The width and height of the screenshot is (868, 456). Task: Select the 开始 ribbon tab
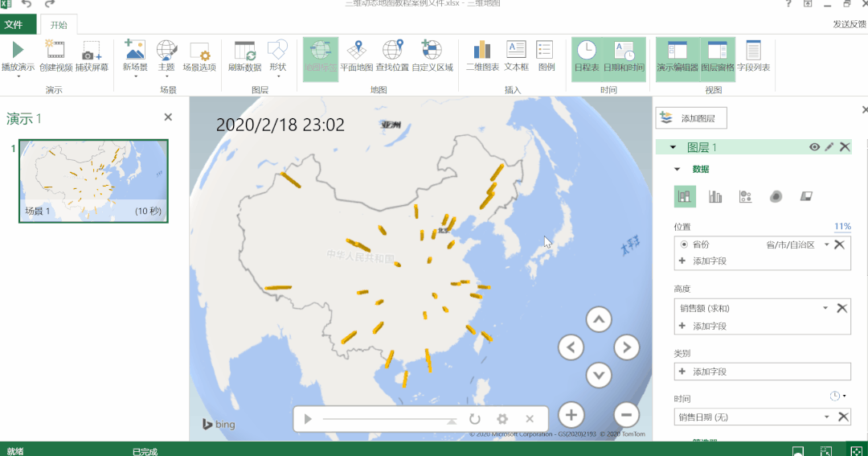59,25
